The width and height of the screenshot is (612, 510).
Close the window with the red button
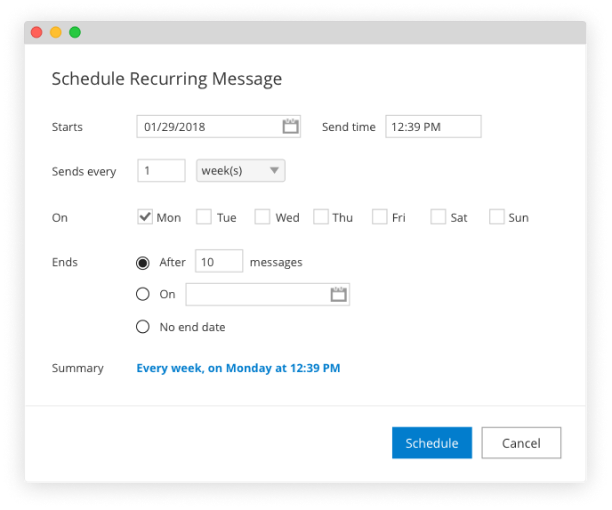coord(37,32)
